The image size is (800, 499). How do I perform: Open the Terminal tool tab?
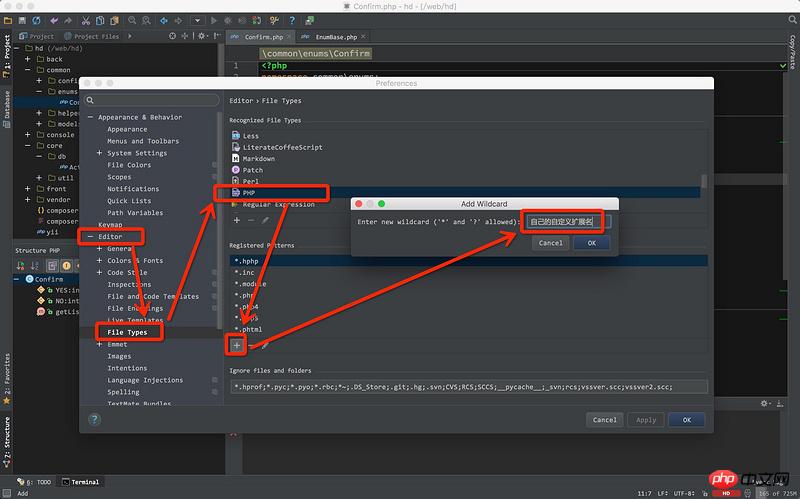(81, 482)
